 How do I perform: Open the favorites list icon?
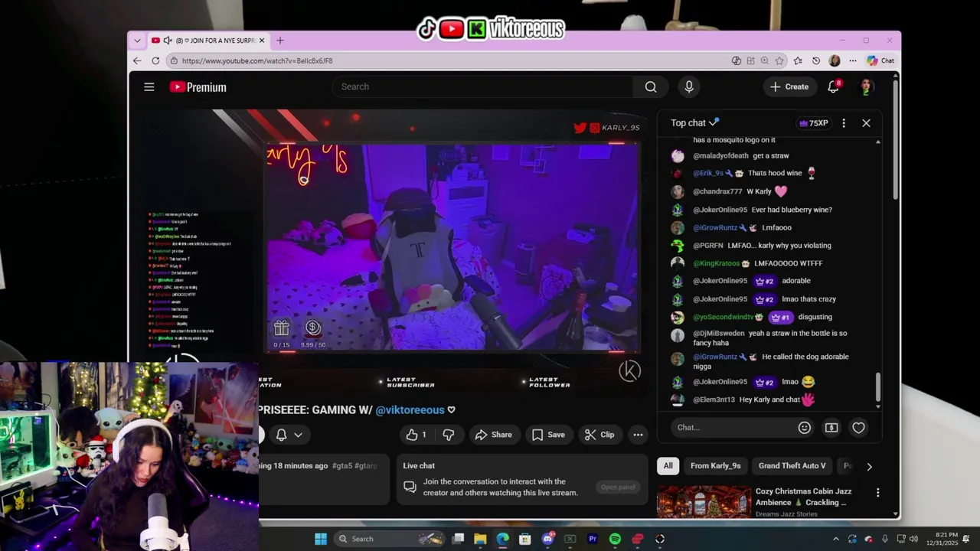pos(798,60)
